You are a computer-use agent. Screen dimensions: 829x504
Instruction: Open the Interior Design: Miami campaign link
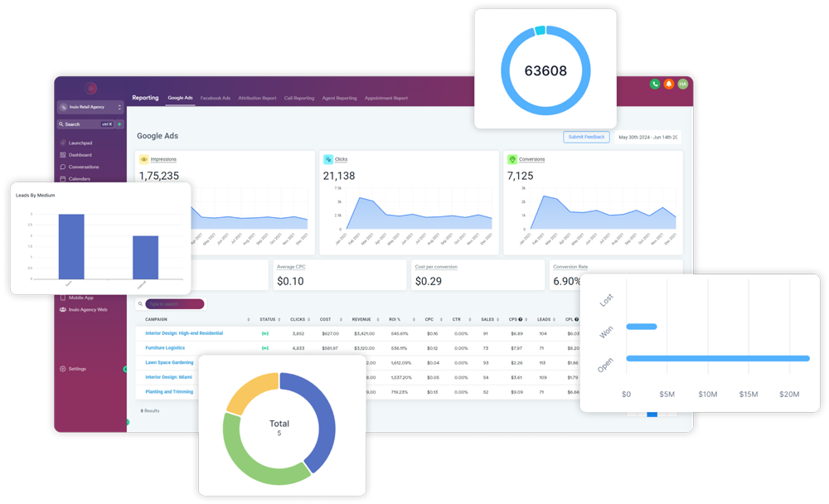(169, 377)
